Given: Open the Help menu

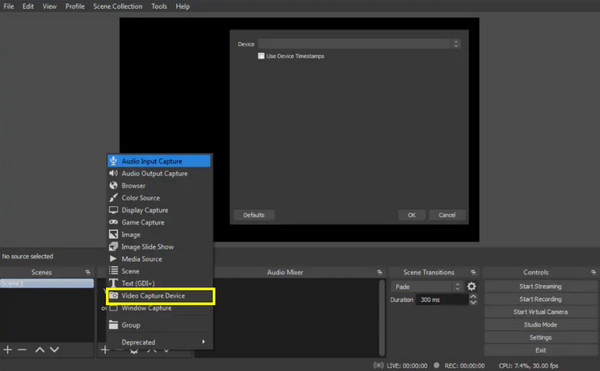Looking at the screenshot, I should tap(183, 7).
